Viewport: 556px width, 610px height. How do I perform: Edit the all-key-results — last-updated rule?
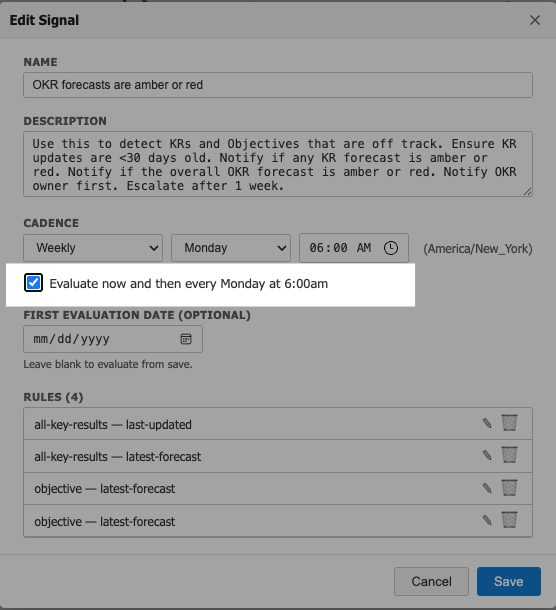coord(487,423)
